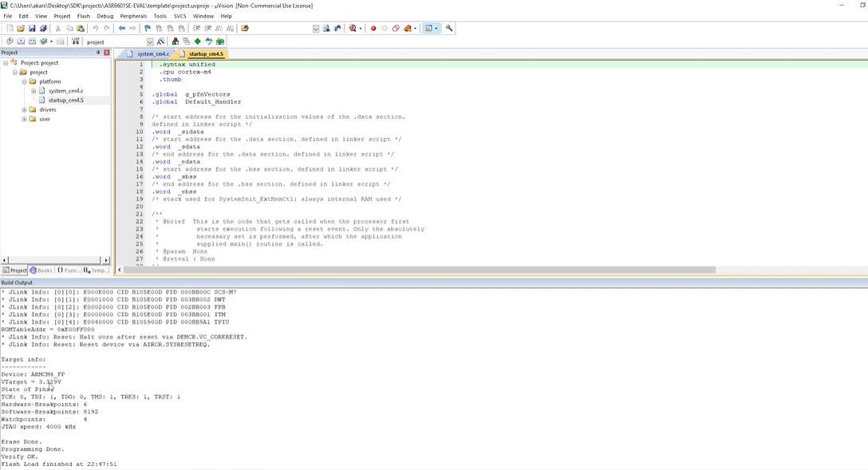Switch to the system_cm4.c editor tab
Screen dimensions: 868x470
(148, 54)
